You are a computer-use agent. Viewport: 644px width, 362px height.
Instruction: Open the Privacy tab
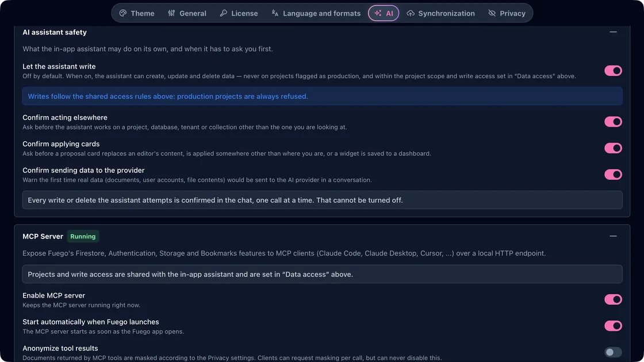[x=507, y=13]
